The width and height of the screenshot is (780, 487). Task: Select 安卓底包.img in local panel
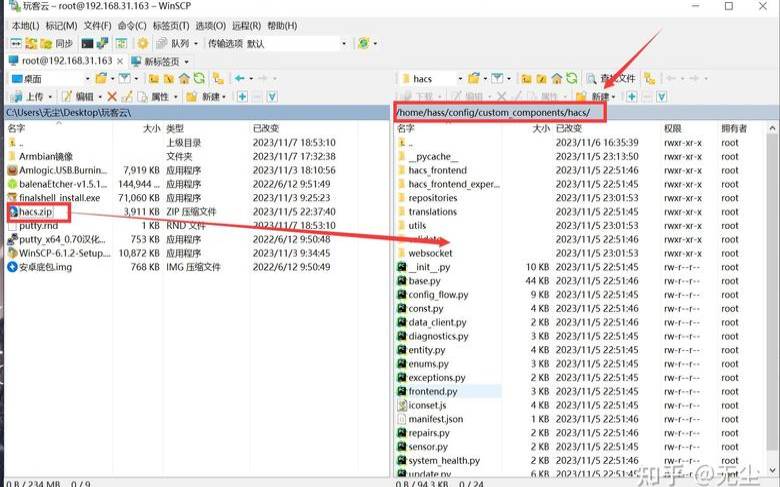45,267
